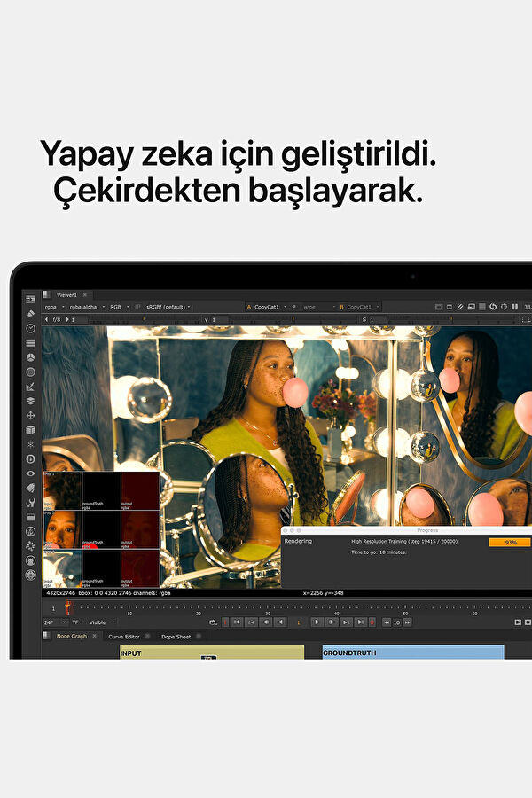
Task: Open the RGB display channels dropdown
Action: [x=120, y=307]
